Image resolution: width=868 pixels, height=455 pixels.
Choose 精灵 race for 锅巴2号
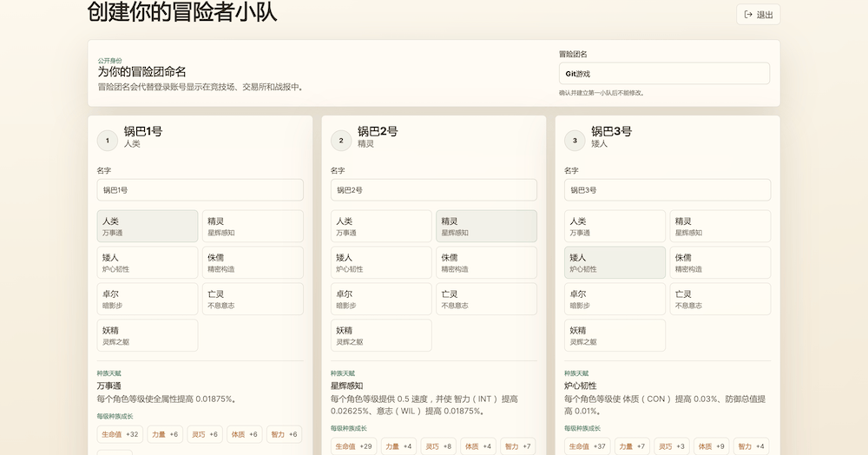486,226
